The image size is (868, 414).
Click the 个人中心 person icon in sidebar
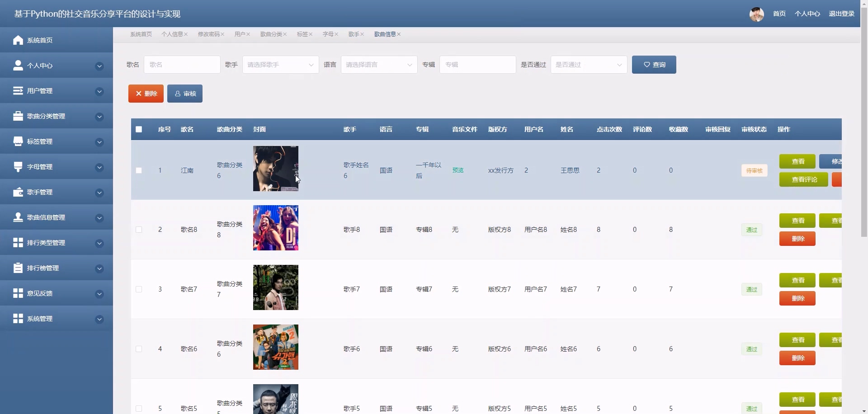click(x=18, y=66)
